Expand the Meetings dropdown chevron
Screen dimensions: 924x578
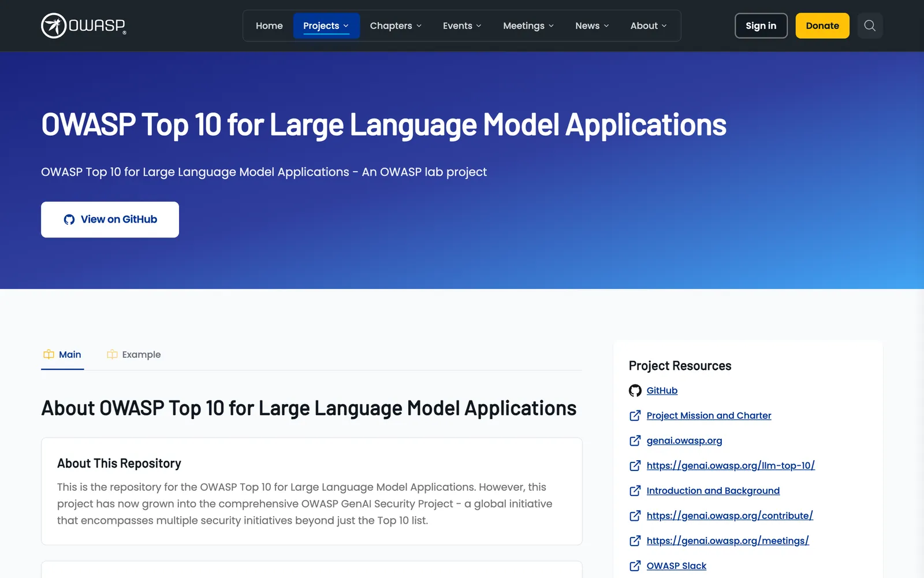tap(551, 26)
